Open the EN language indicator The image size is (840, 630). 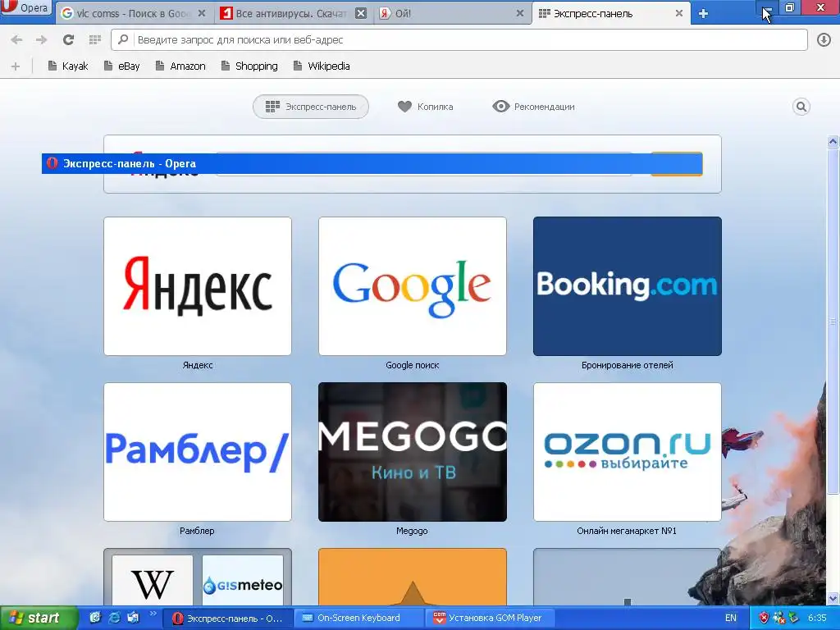pos(731,619)
